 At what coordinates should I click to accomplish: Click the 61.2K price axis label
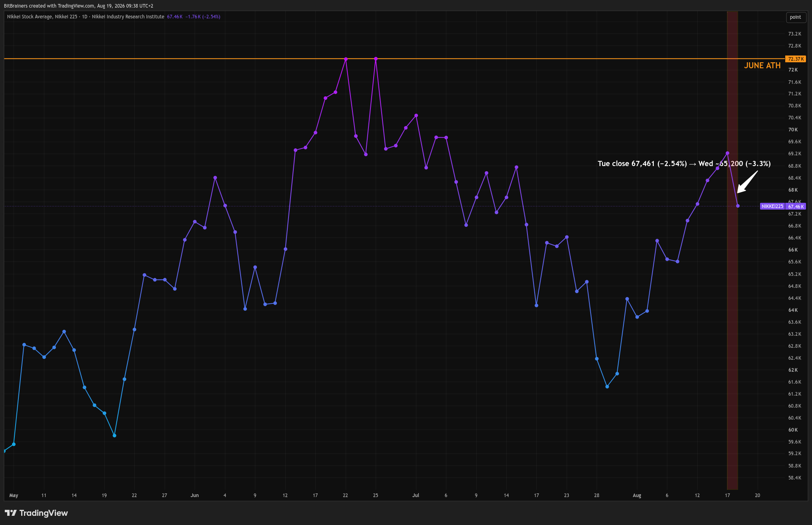(x=794, y=394)
